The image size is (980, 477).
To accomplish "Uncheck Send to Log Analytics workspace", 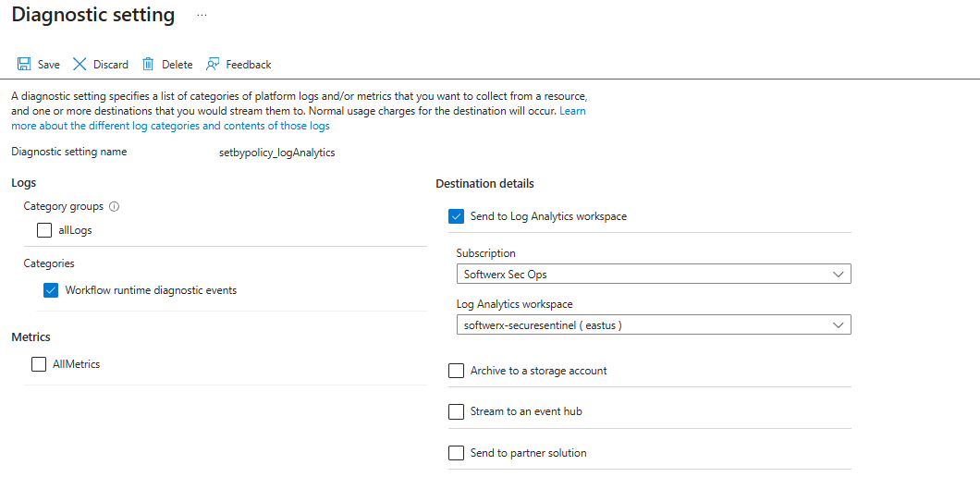I will click(456, 216).
